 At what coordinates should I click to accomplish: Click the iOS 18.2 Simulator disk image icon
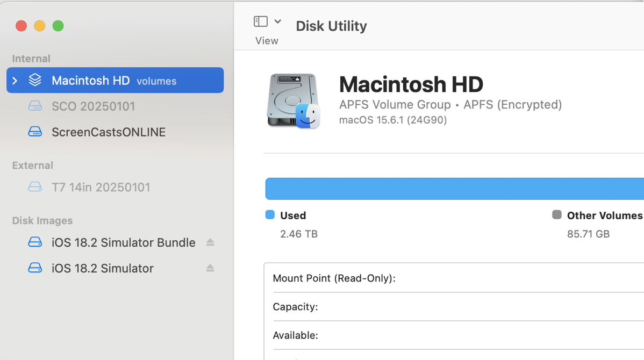click(x=35, y=268)
